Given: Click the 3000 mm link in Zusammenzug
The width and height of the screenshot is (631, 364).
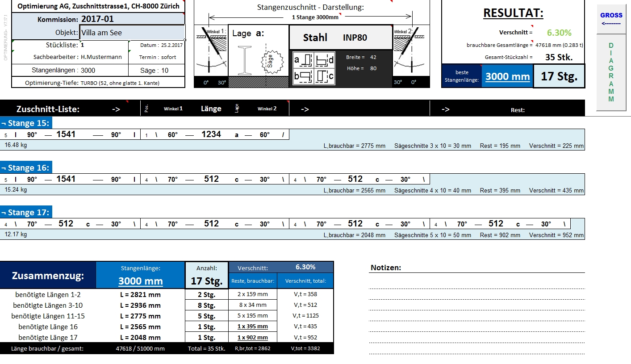Looking at the screenshot, I should [140, 281].
